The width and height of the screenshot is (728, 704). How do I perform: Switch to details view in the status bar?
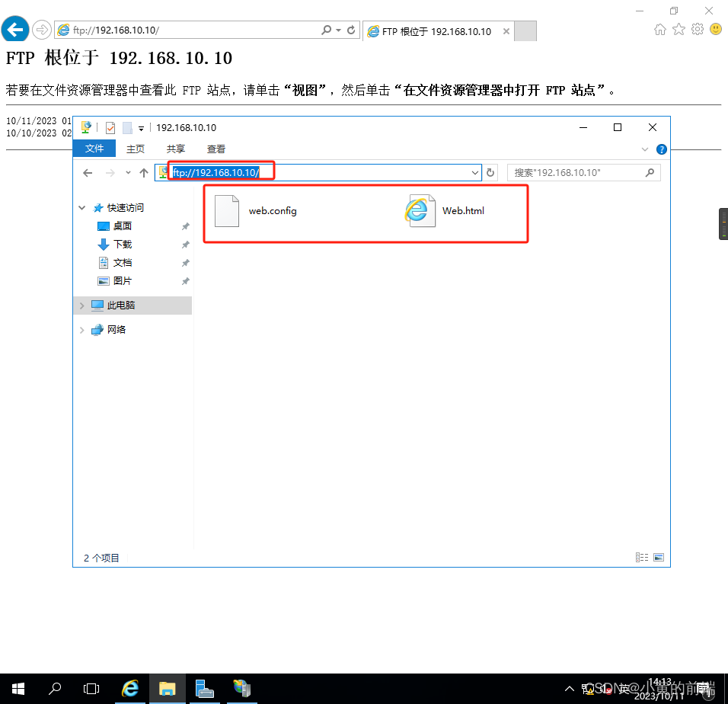click(x=641, y=557)
